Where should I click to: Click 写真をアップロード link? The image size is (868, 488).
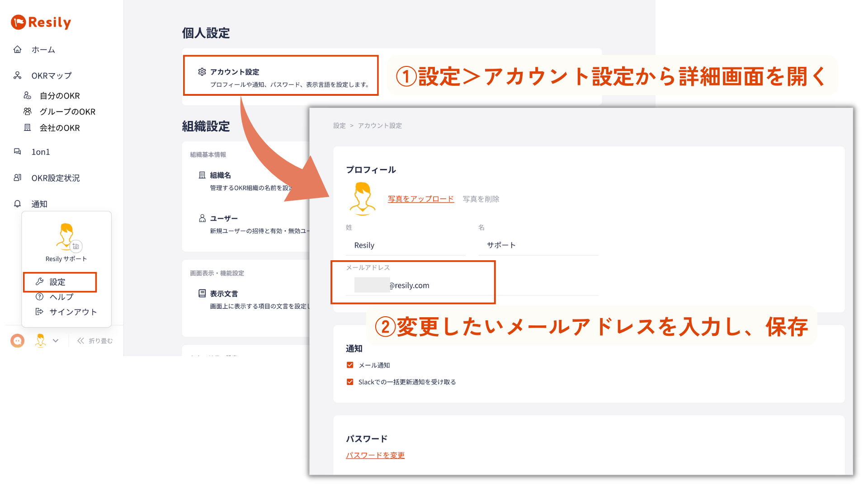(x=421, y=199)
